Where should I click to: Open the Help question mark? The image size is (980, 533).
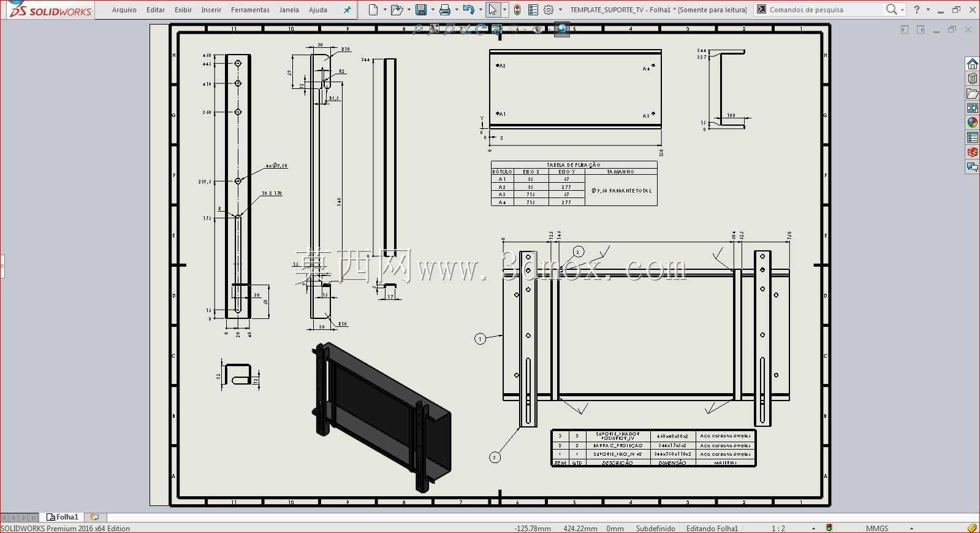coord(916,9)
